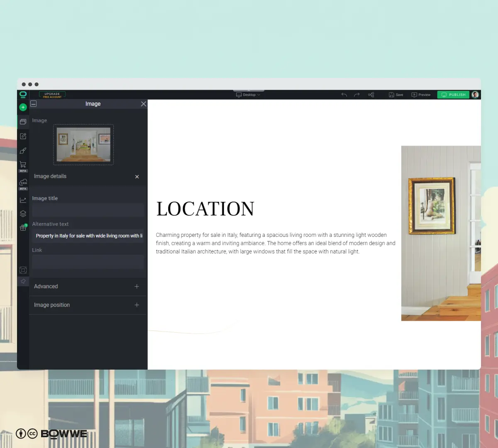The width and height of the screenshot is (498, 448).
Task: Select the property description paragraph
Action: (276, 243)
